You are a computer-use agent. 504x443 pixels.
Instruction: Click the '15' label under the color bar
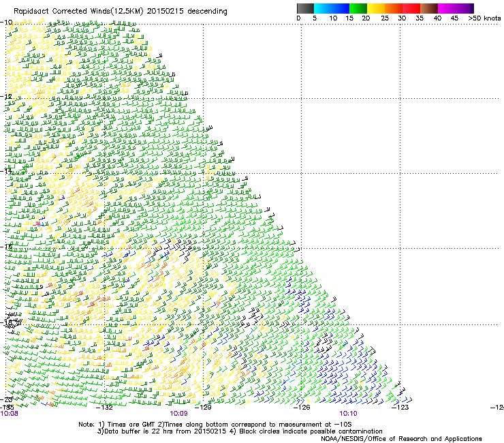(349, 18)
